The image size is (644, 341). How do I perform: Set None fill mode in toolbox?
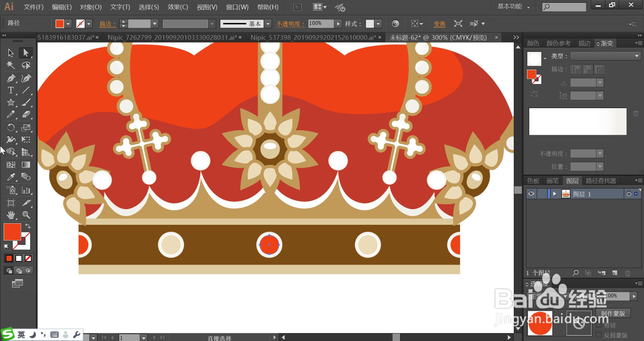tap(28, 259)
